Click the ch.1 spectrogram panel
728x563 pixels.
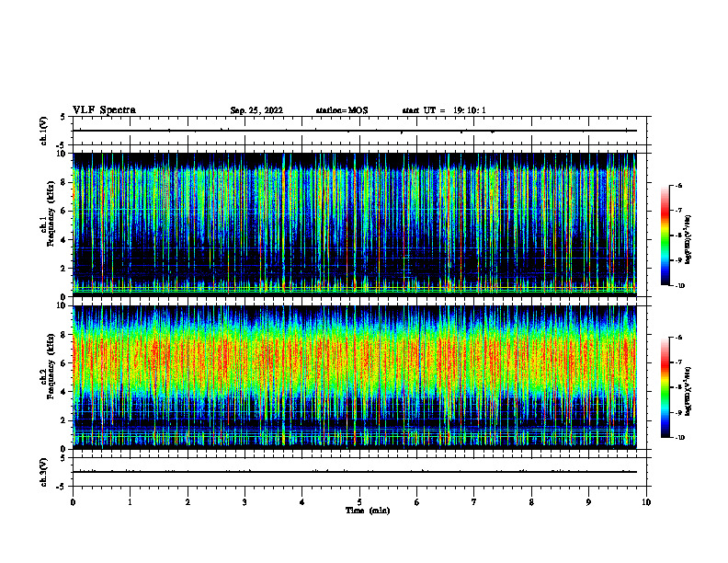(354, 224)
